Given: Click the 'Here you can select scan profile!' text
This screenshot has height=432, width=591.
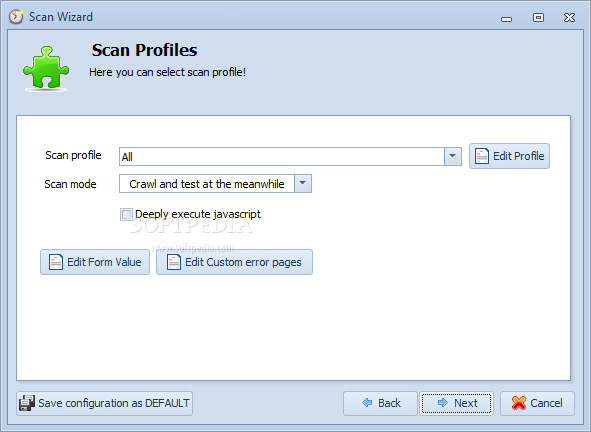Looking at the screenshot, I should pyautogui.click(x=167, y=72).
